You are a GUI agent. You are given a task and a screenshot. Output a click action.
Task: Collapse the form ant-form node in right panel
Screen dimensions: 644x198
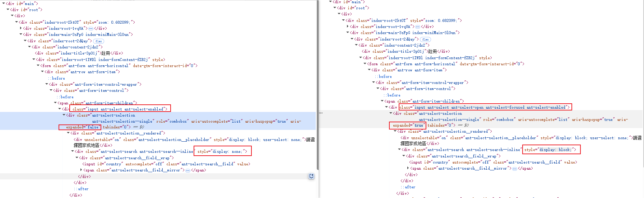(x=365, y=64)
